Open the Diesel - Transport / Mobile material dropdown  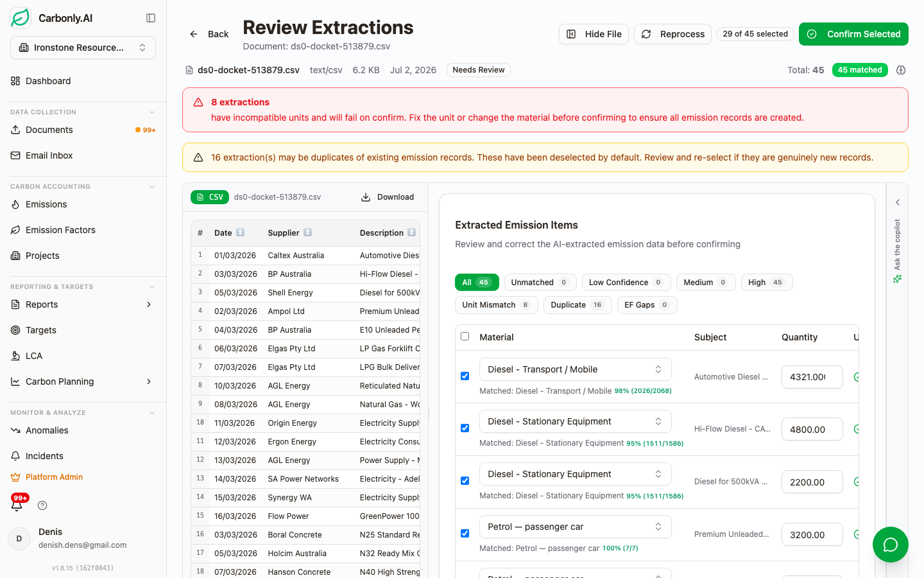(576, 369)
